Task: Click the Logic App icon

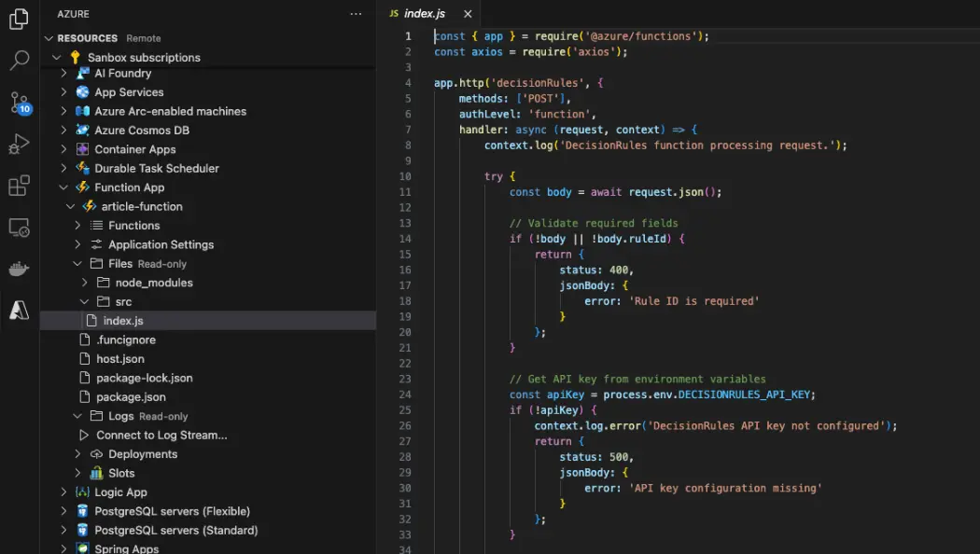Action: [x=82, y=492]
